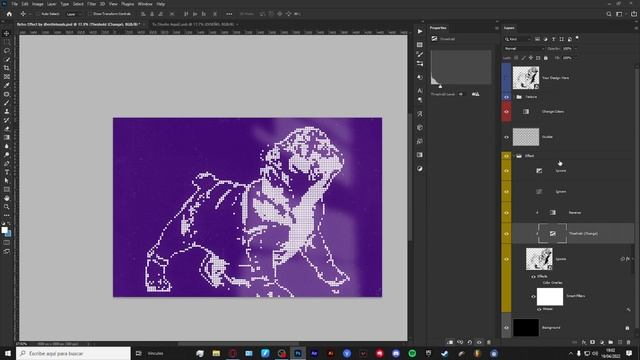The width and height of the screenshot is (640, 360).
Task: Filter layers by type layers icon
Action: coord(553,39)
